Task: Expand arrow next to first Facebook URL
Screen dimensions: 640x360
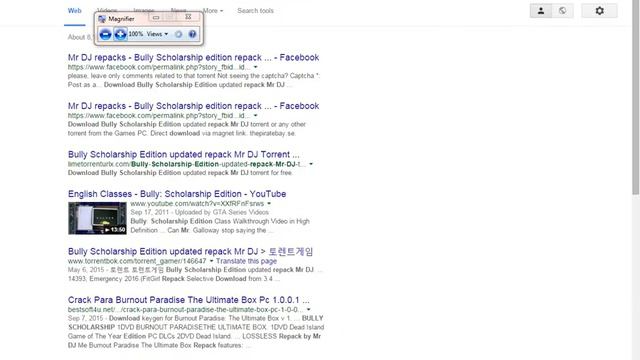Action: click(x=256, y=67)
